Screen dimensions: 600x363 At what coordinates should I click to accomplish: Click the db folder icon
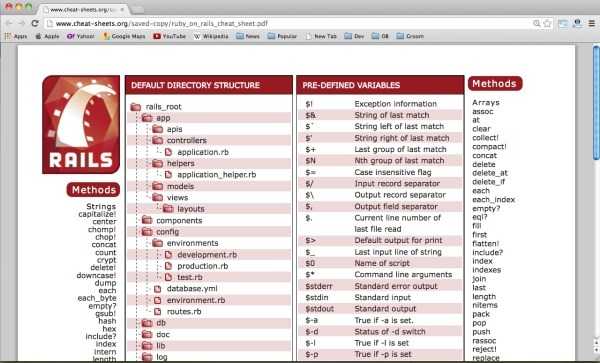(x=147, y=323)
